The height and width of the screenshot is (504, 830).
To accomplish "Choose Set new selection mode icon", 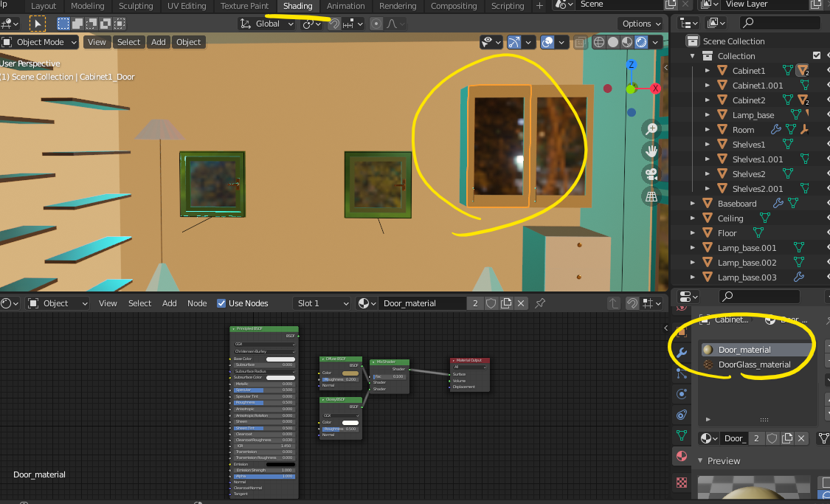I will click(x=63, y=24).
